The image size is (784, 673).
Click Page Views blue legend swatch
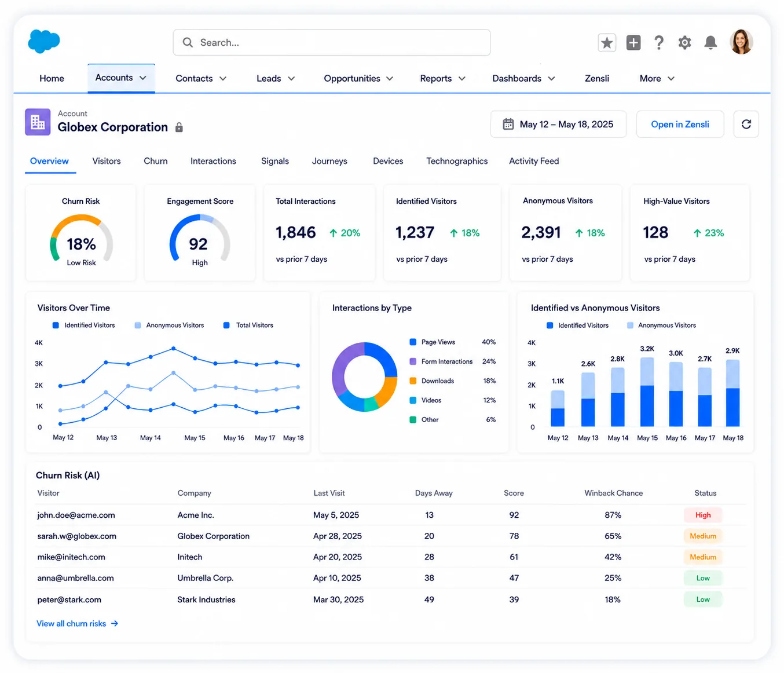tap(413, 342)
